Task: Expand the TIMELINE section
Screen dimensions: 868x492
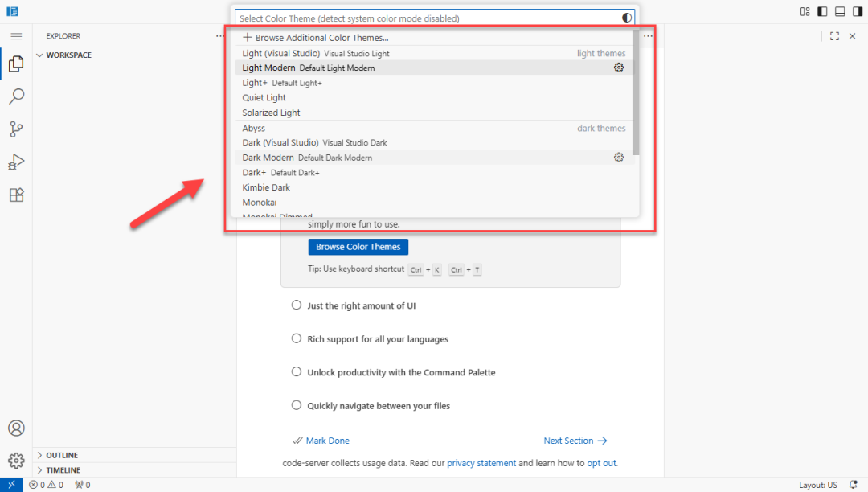Action: [63, 470]
